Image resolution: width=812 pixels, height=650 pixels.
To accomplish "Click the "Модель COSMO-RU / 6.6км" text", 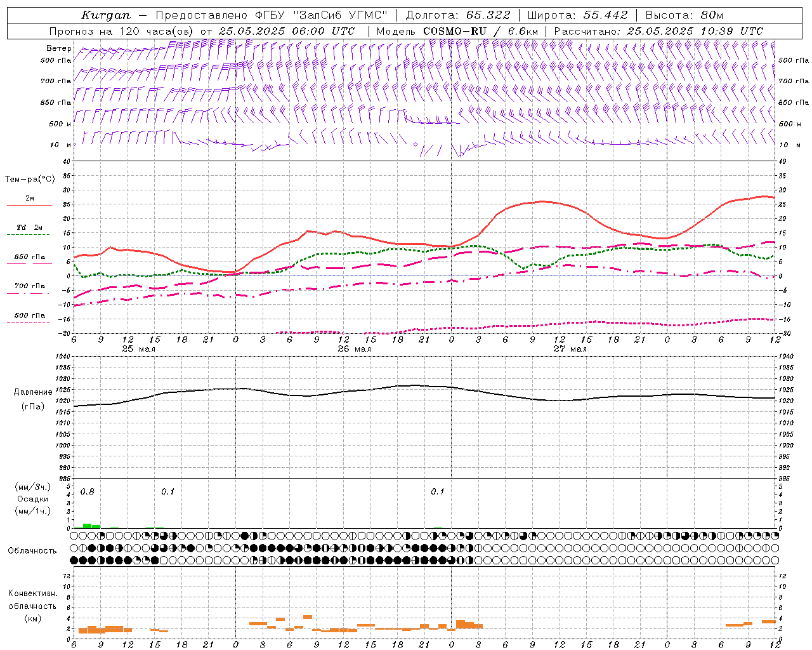I will pos(457,31).
